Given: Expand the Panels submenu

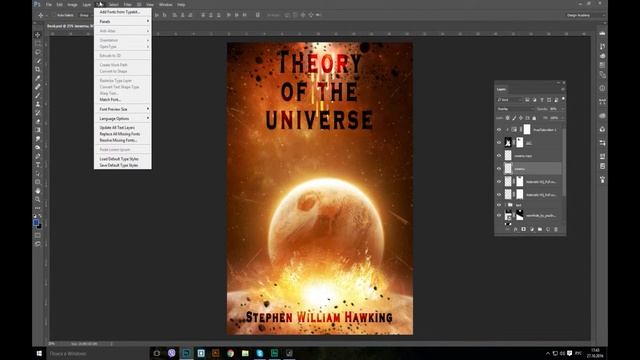Looking at the screenshot, I should 123,21.
